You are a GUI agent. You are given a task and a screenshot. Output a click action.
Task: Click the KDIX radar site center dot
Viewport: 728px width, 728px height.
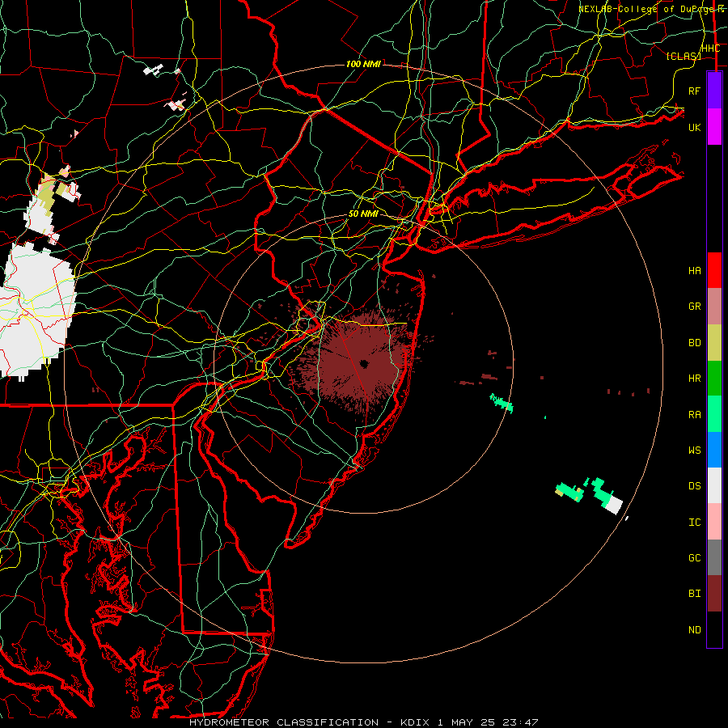point(363,363)
